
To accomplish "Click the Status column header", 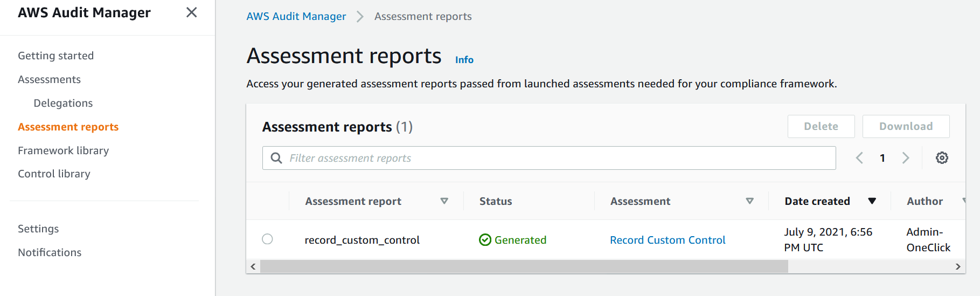I will 496,201.
